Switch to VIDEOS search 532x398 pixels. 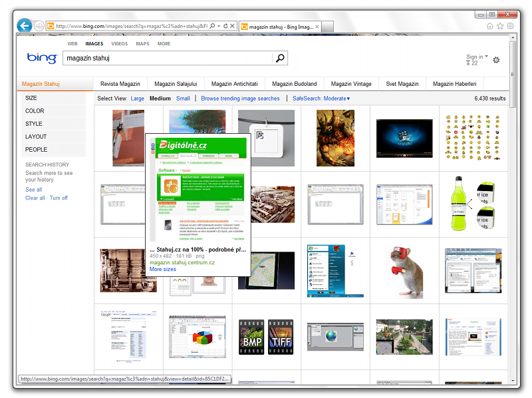coord(120,44)
